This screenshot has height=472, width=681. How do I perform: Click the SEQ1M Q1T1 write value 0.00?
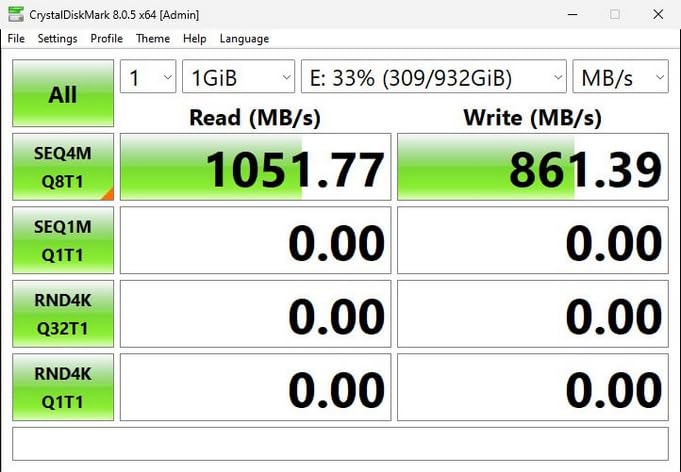(533, 240)
